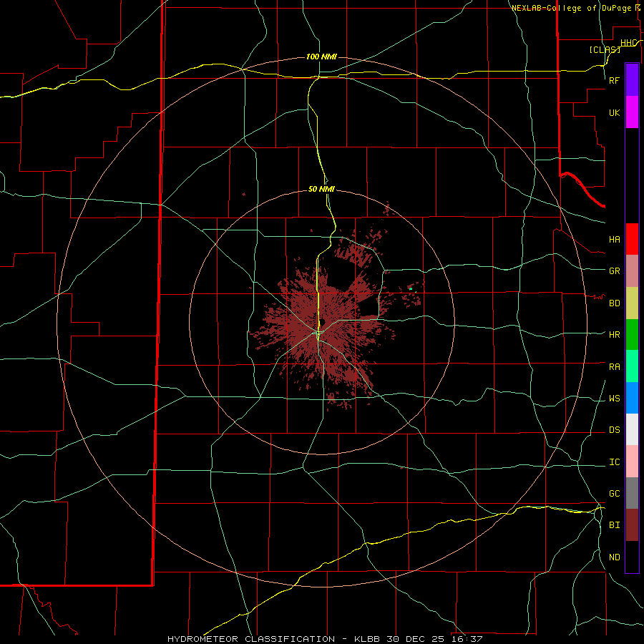Viewport: 644px width, 644px height.
Task: Click the RA legend label
Action: (x=615, y=367)
